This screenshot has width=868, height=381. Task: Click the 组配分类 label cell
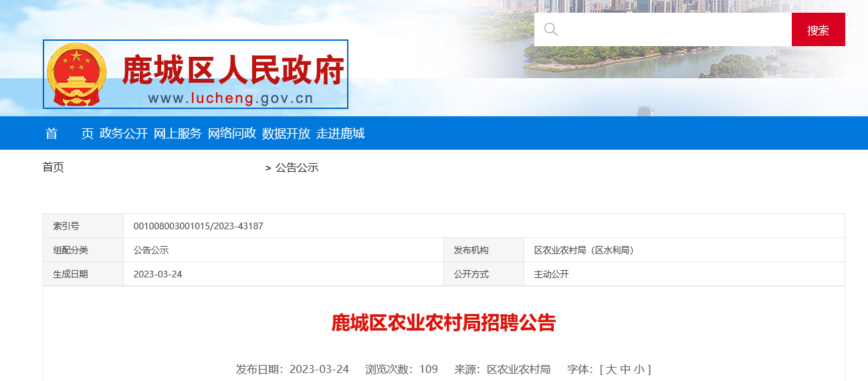(x=83, y=250)
